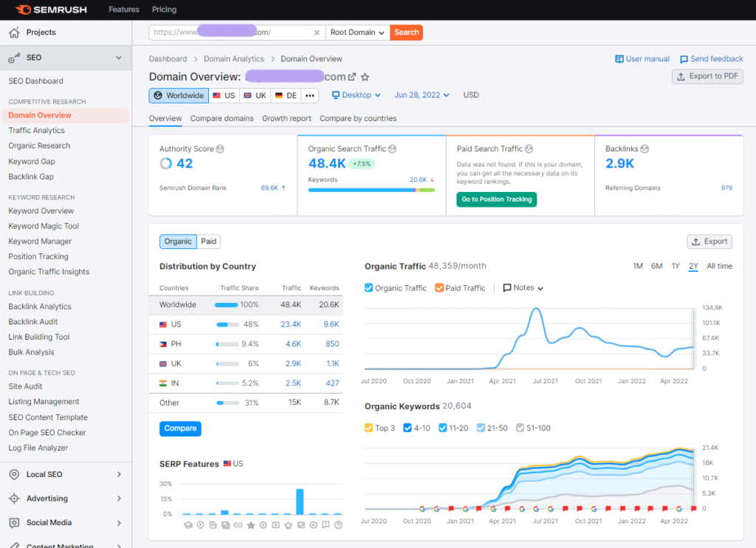Uncheck the Paid Traffic checkbox
This screenshot has height=548, width=756.
(439, 288)
